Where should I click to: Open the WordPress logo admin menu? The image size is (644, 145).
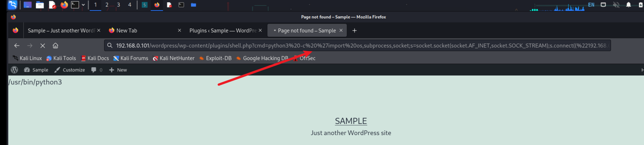click(x=15, y=70)
